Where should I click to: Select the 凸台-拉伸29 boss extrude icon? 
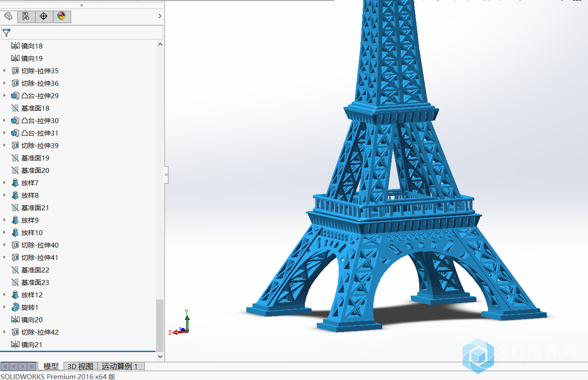[x=16, y=96]
